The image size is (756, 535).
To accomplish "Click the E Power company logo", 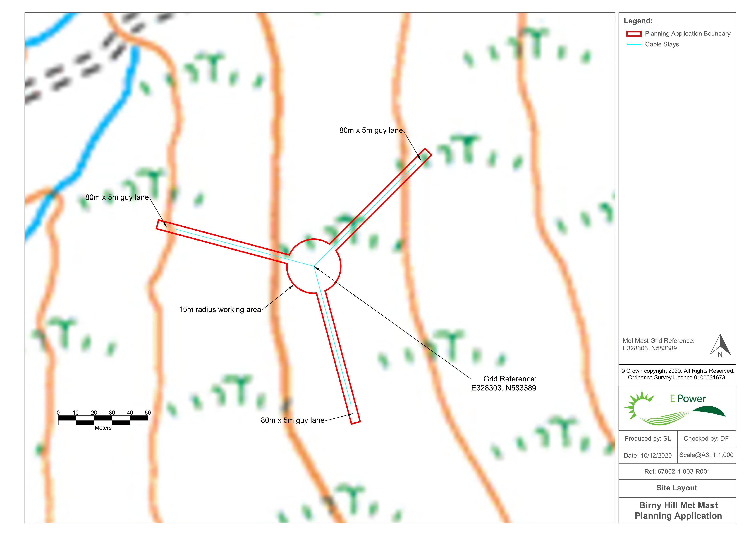I will (675, 408).
